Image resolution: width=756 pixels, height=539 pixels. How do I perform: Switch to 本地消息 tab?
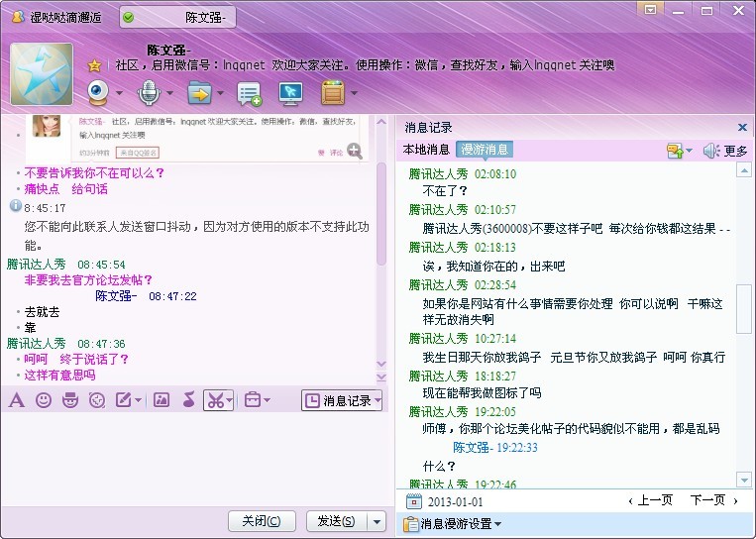[426, 150]
